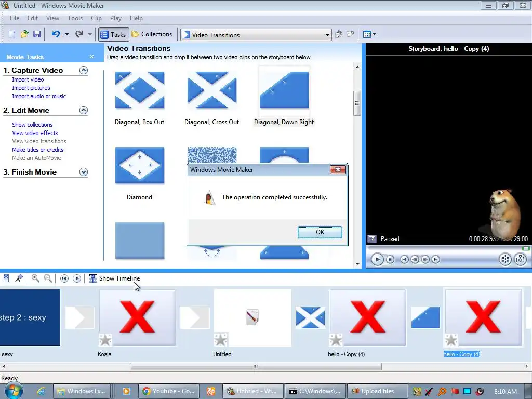Open the Redo history dropdown arrow

pyautogui.click(x=90, y=34)
